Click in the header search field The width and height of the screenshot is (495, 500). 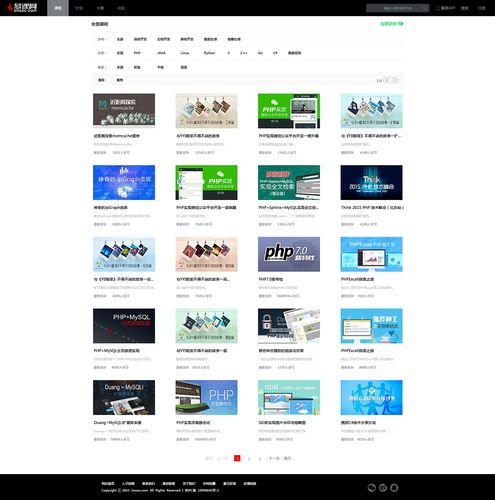pyautogui.click(x=394, y=8)
